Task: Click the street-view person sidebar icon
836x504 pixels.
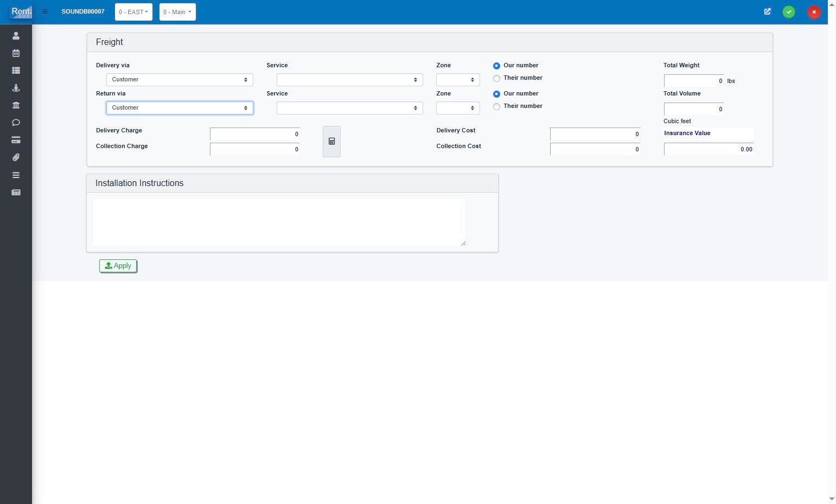Action: 16,88
